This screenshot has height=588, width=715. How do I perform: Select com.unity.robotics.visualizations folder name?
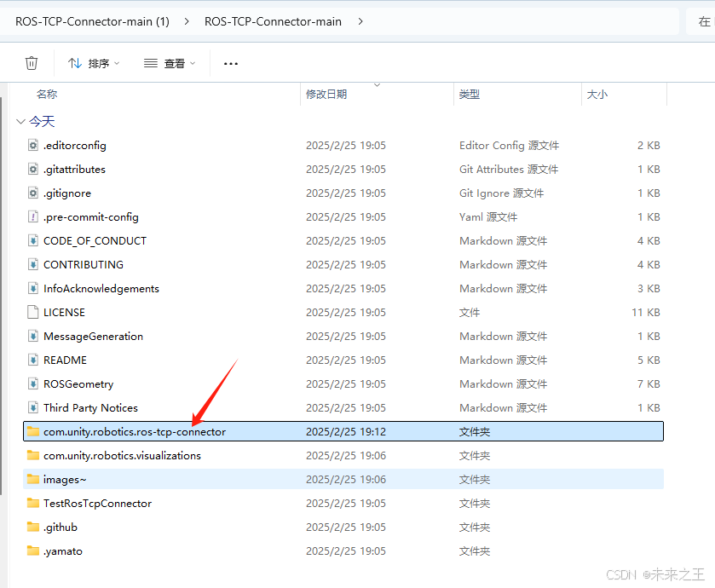tap(122, 455)
